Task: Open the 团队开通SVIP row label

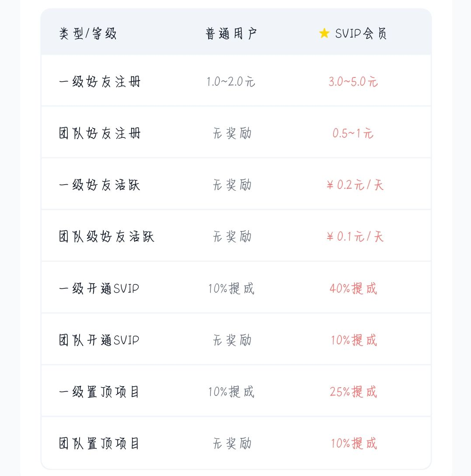Action: pyautogui.click(x=99, y=340)
